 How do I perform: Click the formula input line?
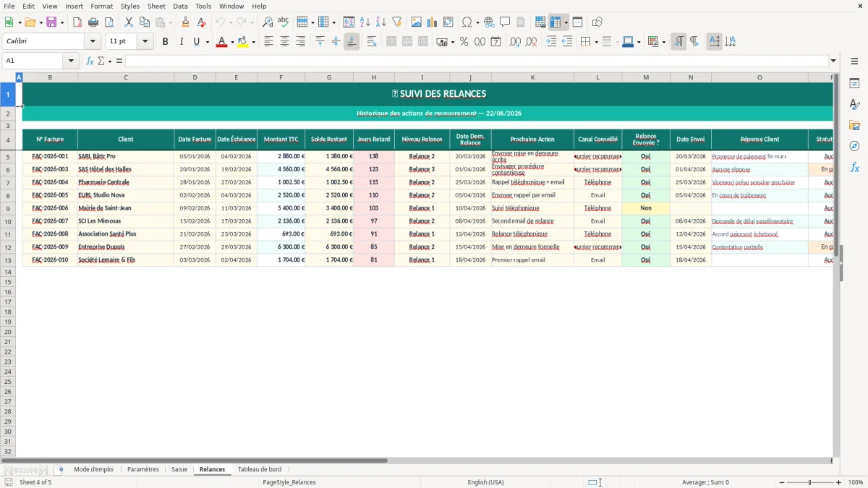476,61
